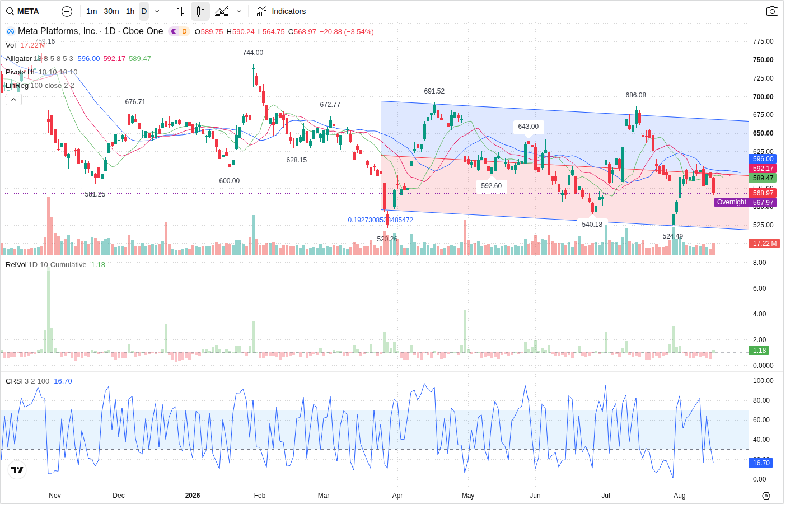Image resolution: width=795 pixels, height=532 pixels.
Task: Click the Nov label on time axis
Action: pos(55,496)
